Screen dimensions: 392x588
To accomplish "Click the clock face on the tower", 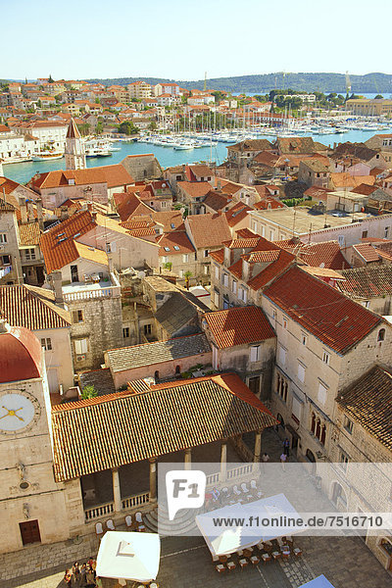I will click(x=16, y=413).
